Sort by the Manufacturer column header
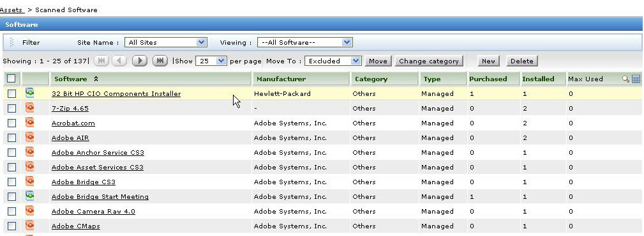This screenshot has height=236, width=644. click(281, 79)
